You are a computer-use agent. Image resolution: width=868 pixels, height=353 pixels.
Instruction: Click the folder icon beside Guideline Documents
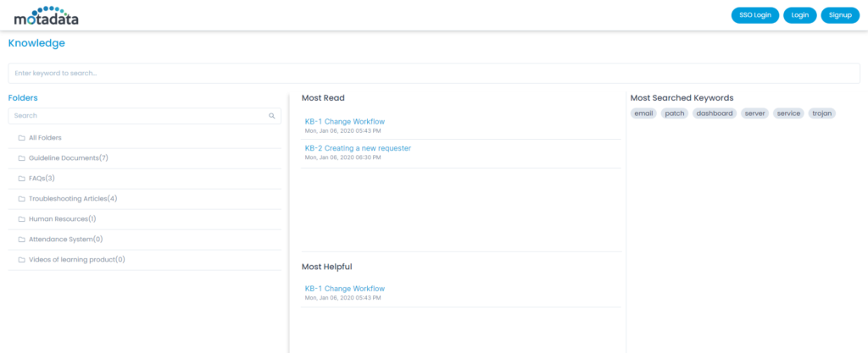21,158
